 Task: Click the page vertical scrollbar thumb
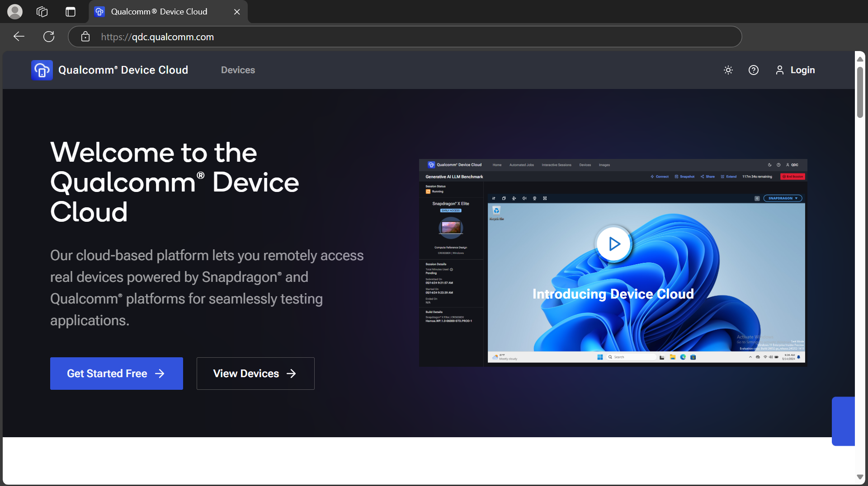[860, 92]
